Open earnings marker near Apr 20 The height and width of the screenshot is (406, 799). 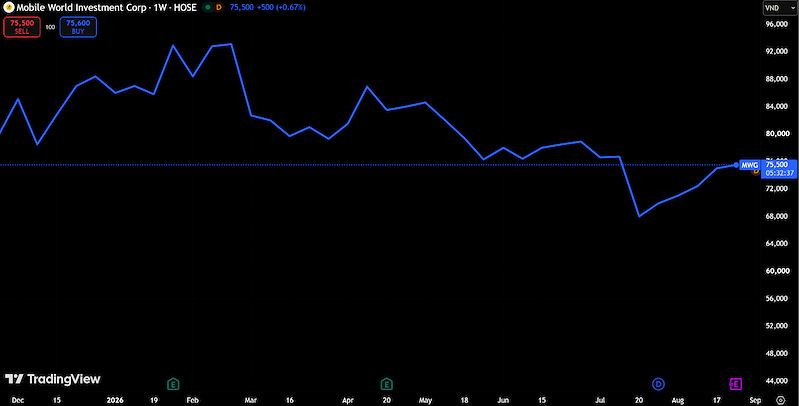[x=386, y=384]
